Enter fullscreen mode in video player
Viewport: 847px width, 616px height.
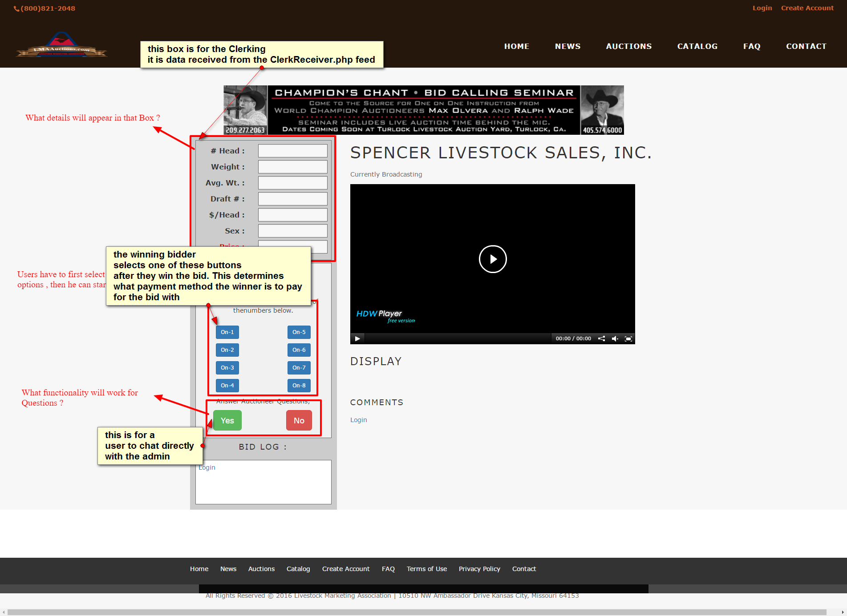coord(628,338)
